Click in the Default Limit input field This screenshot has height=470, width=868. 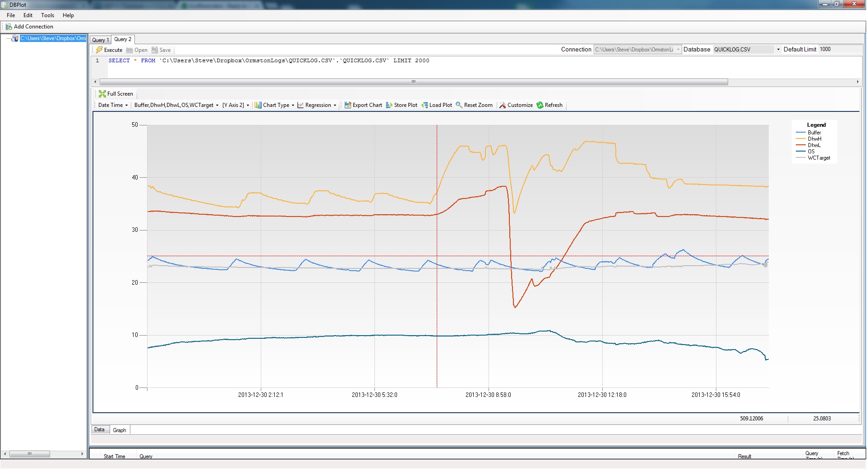(840, 50)
